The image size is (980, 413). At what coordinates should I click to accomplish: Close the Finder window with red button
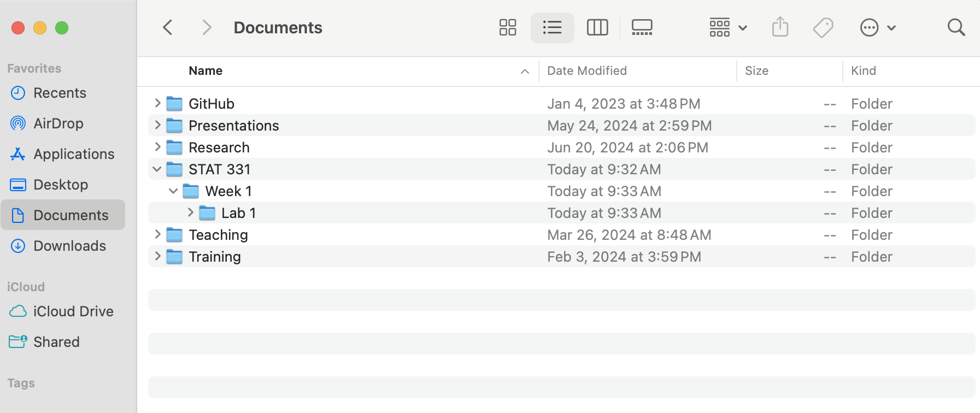(18, 28)
